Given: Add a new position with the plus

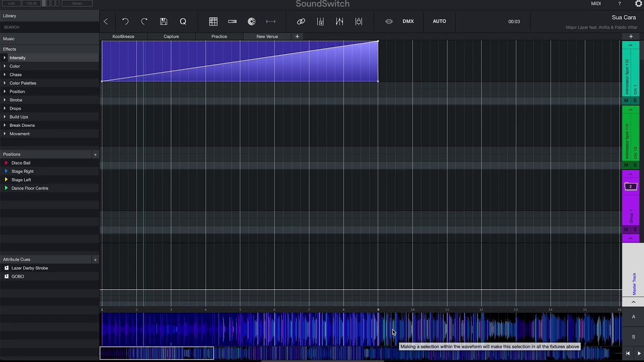Looking at the screenshot, I should 95,154.
